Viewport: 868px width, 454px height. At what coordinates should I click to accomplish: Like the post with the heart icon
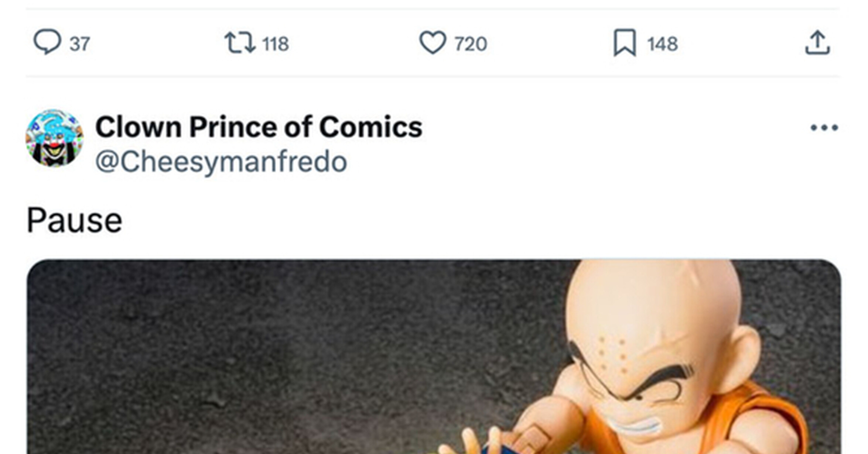(433, 43)
